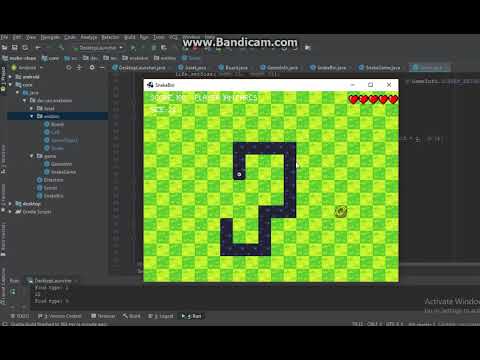This screenshot has width=480, height=360.
Task: Switch to SnakeBot.java editor tab
Action: (328, 68)
